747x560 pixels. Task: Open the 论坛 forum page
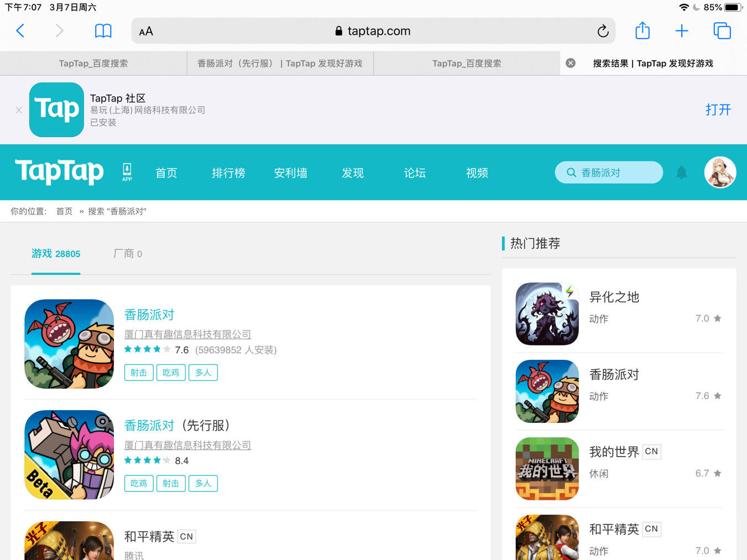[415, 173]
